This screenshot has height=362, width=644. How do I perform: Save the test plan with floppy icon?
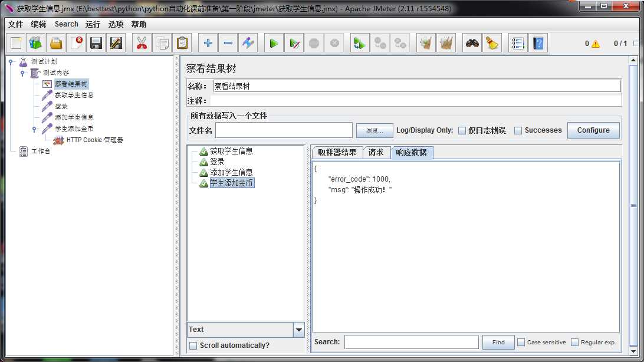96,43
